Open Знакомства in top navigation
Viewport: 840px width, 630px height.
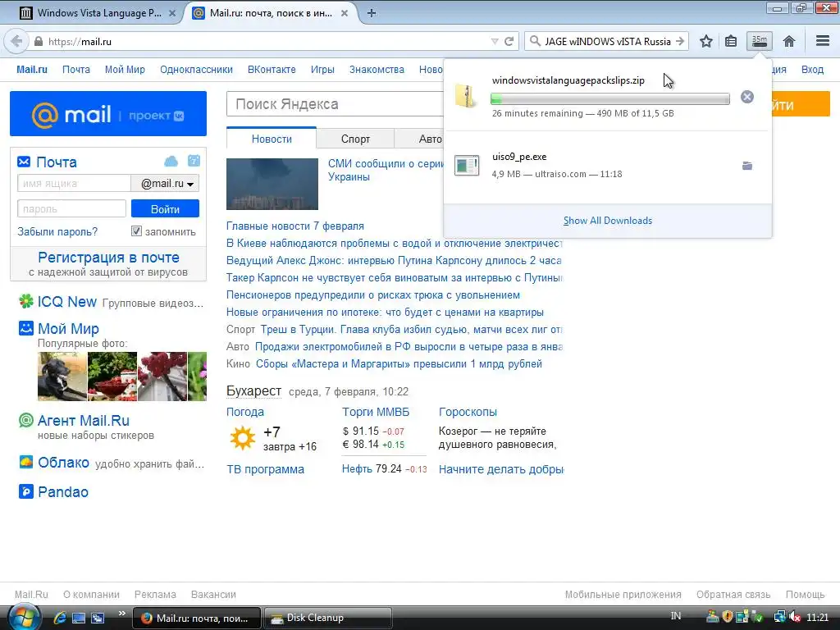pyautogui.click(x=377, y=70)
